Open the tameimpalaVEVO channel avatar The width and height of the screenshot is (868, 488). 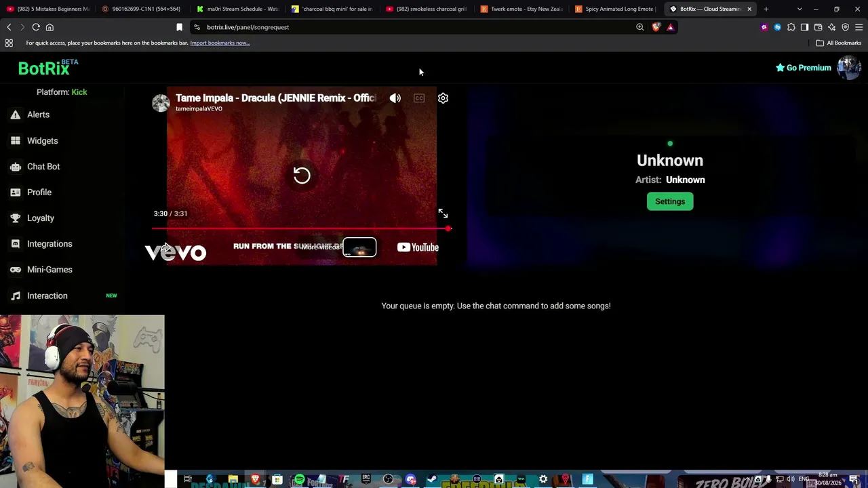(x=161, y=103)
